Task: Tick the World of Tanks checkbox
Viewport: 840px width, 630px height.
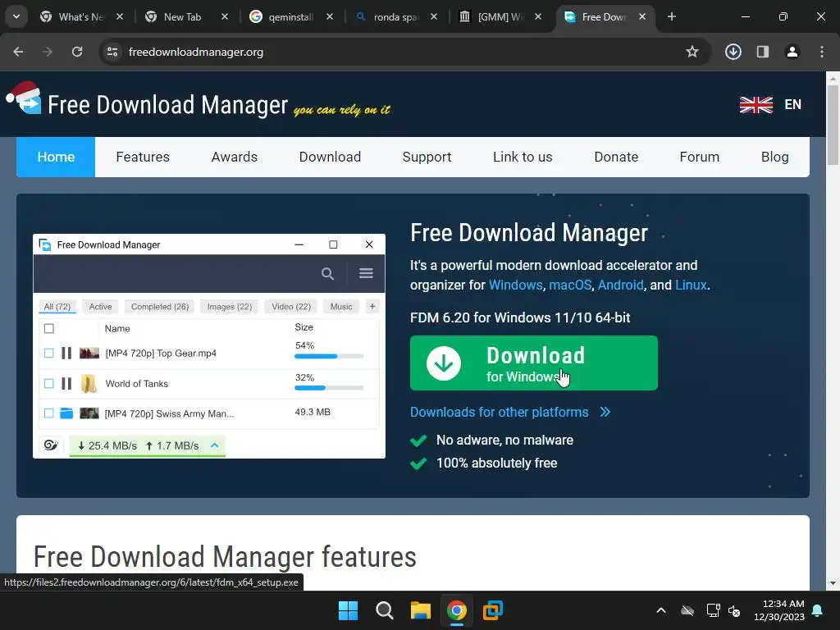Action: point(48,384)
